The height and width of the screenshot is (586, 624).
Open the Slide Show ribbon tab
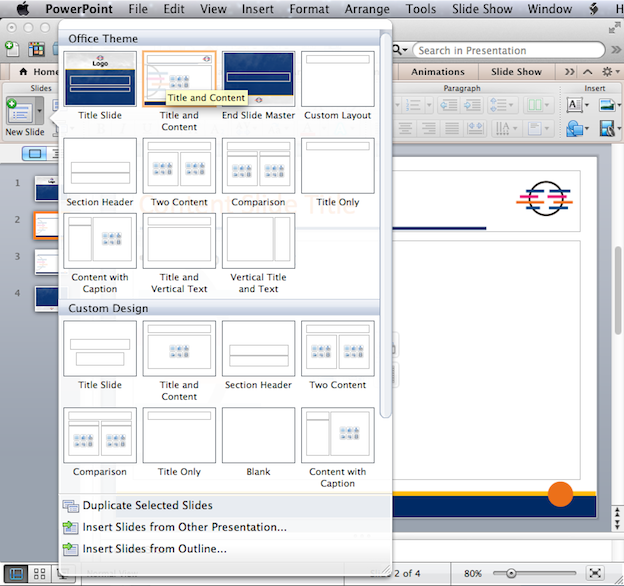pyautogui.click(x=516, y=72)
